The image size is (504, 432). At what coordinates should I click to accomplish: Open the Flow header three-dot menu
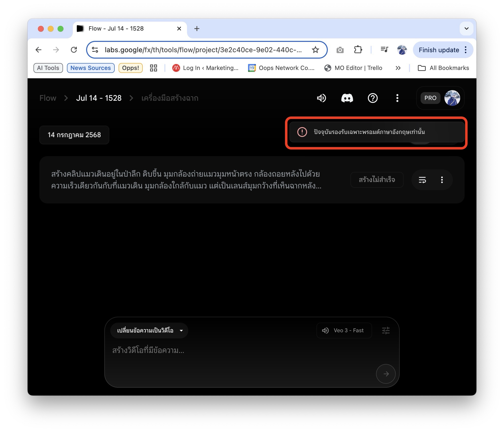click(x=397, y=98)
